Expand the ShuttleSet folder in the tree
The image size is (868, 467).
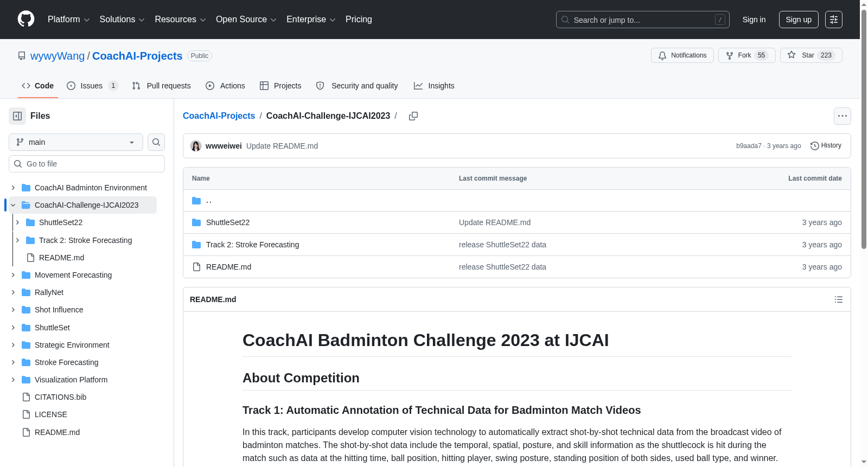(13, 328)
